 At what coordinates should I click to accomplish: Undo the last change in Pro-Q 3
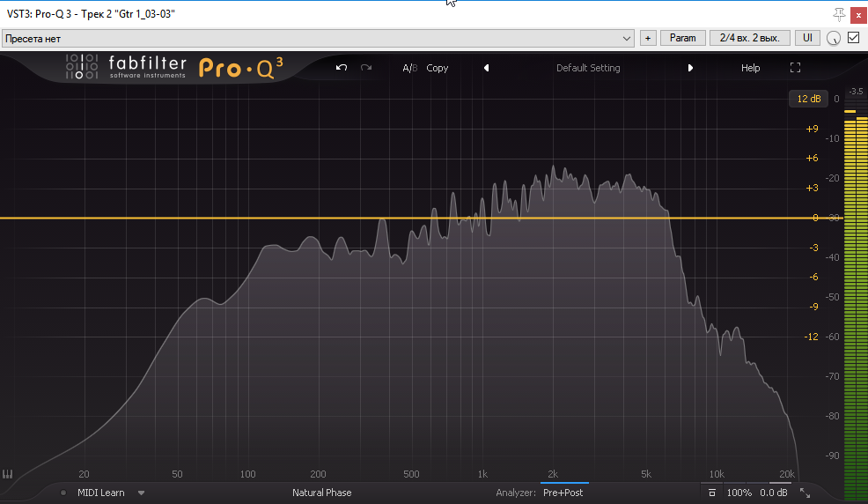click(x=341, y=68)
